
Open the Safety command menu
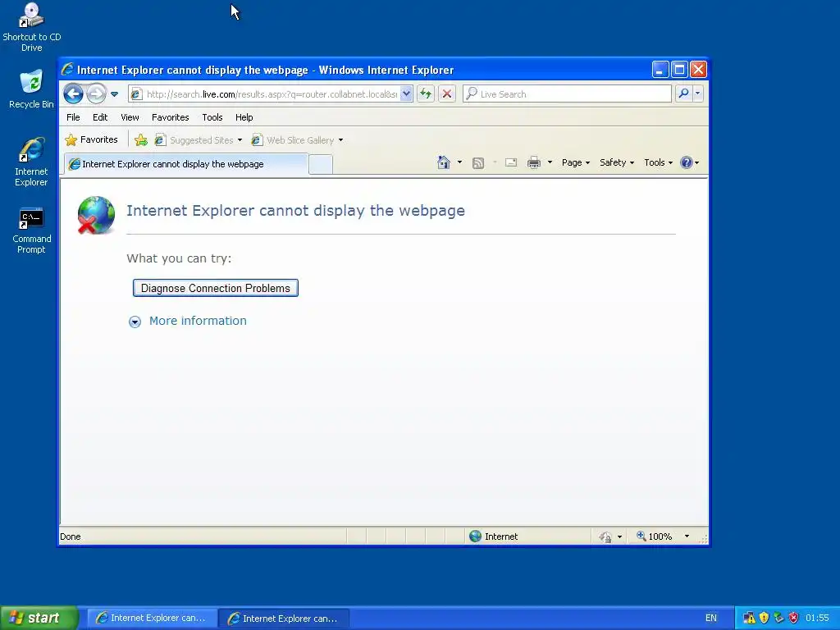(x=617, y=162)
